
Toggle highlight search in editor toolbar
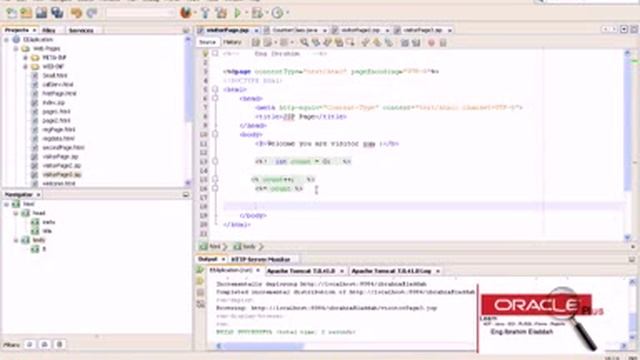click(339, 42)
